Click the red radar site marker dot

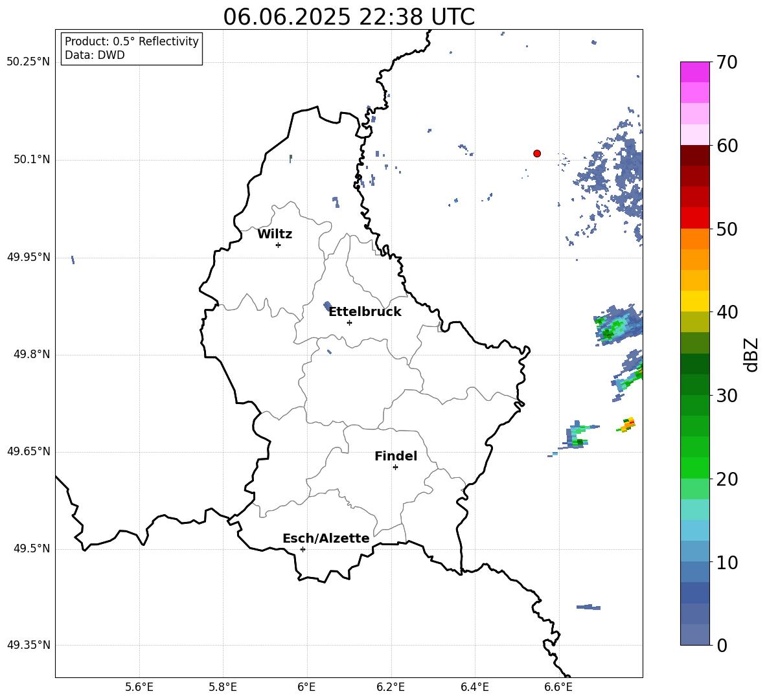click(x=537, y=153)
